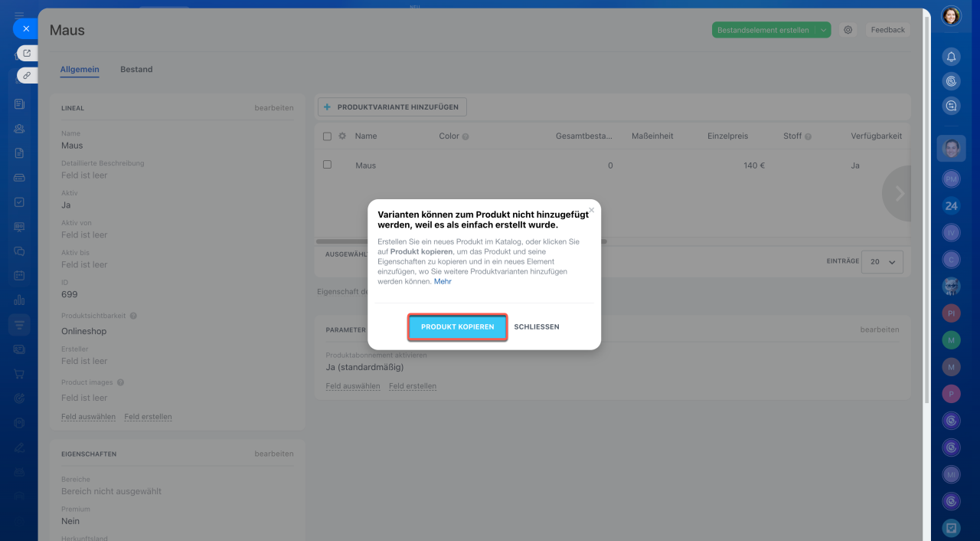Click Feld auswählen in the Lineal section
This screenshot has height=541, width=980.
click(x=88, y=417)
